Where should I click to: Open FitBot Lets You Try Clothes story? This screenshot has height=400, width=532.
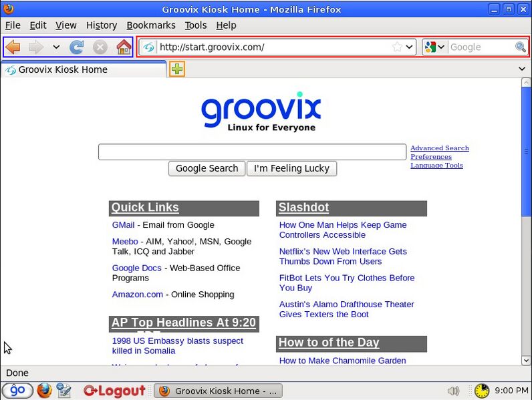pyautogui.click(x=347, y=282)
